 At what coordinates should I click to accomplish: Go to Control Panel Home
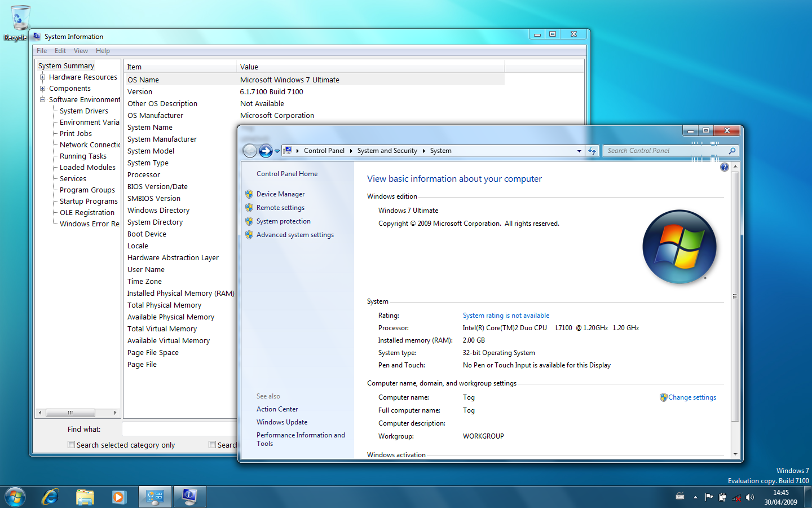tap(287, 174)
